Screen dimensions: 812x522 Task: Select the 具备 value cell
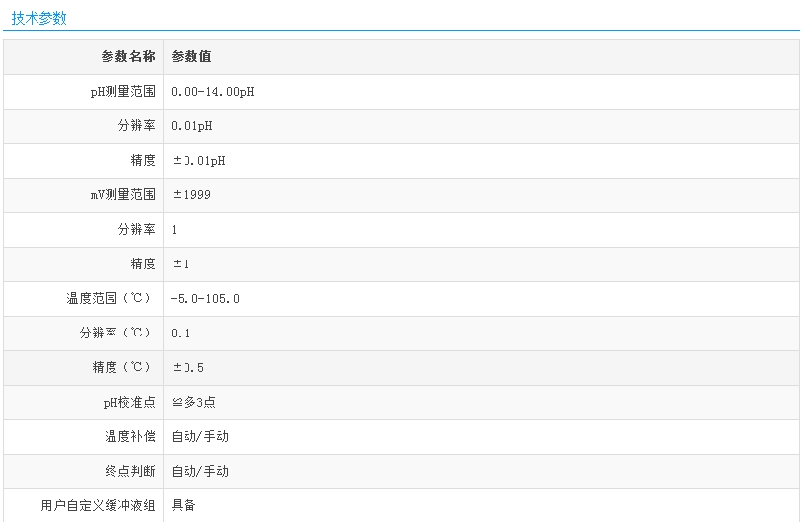(x=184, y=505)
